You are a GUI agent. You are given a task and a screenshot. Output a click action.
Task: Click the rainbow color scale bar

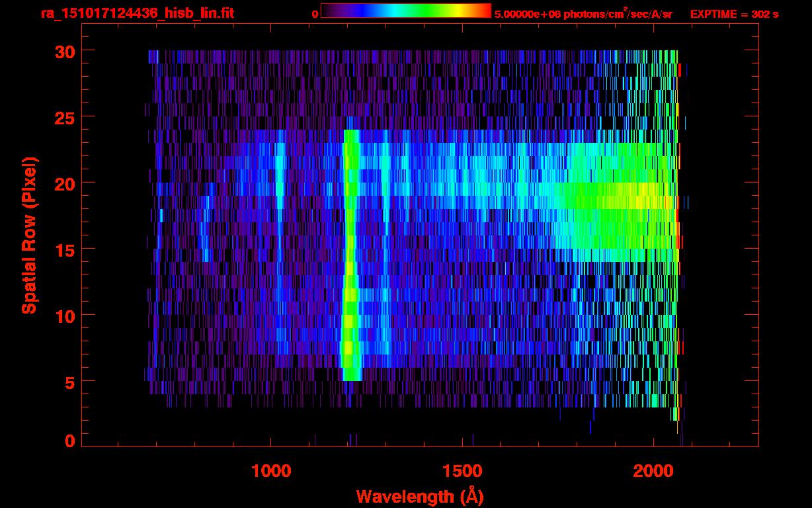pos(406,11)
